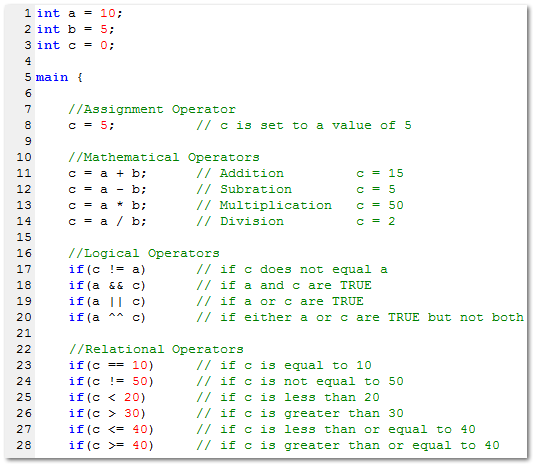Click the 'if(c >= 40)' statement
Image resolution: width=538 pixels, height=467 pixels.
coord(111,445)
